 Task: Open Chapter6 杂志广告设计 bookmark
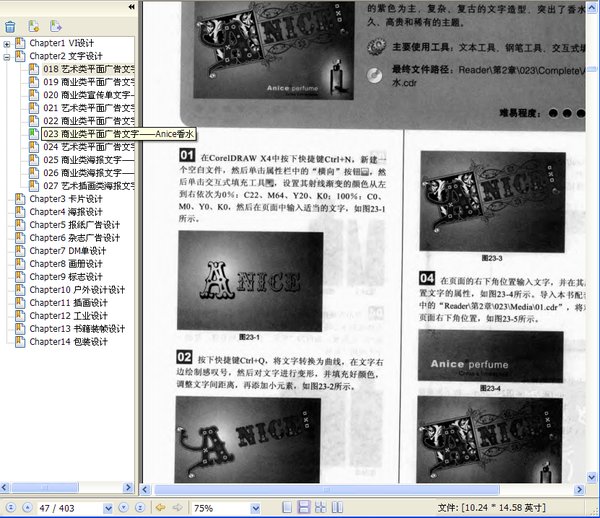(75, 238)
